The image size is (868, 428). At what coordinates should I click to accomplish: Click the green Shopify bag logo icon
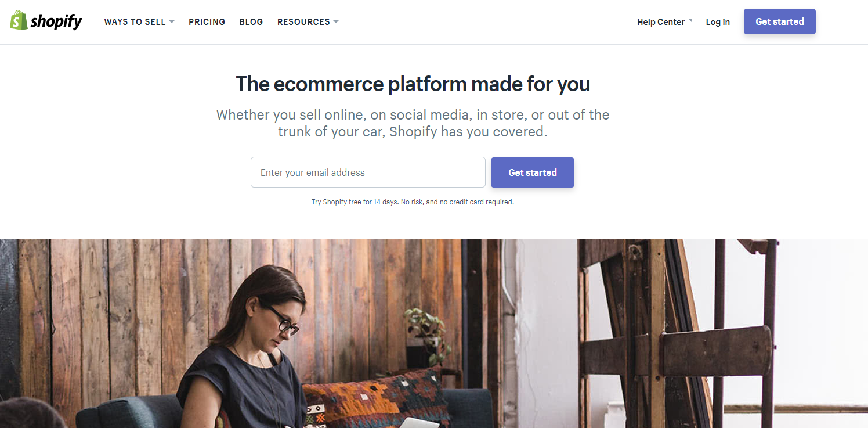[x=19, y=20]
